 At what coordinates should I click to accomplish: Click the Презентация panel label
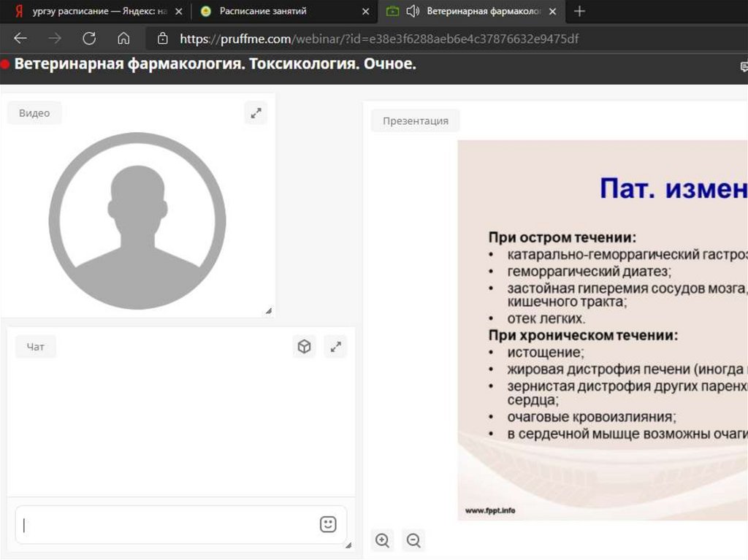pos(415,121)
